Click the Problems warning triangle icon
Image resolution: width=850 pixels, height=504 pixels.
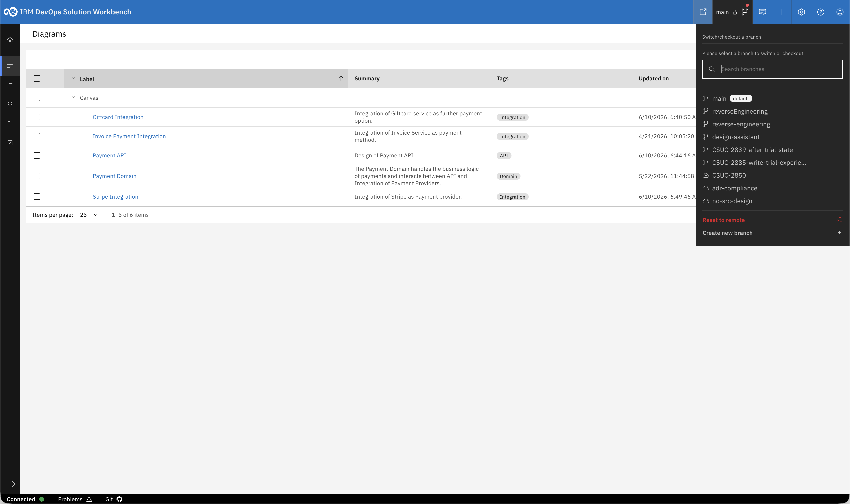click(89, 499)
